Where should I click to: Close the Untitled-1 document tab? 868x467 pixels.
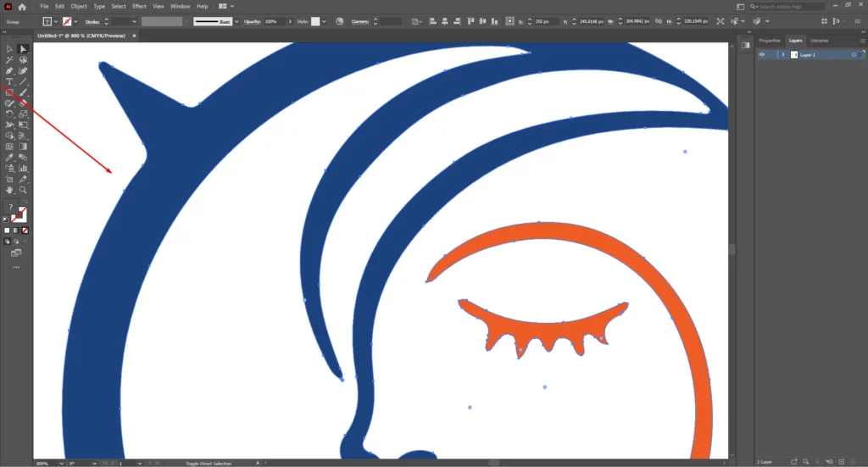[134, 36]
